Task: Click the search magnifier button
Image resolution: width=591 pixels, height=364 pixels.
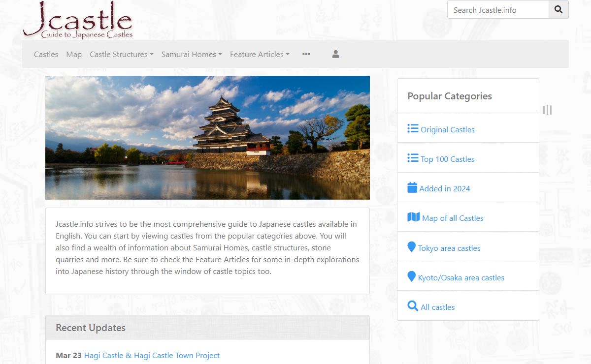Action: 558,9
